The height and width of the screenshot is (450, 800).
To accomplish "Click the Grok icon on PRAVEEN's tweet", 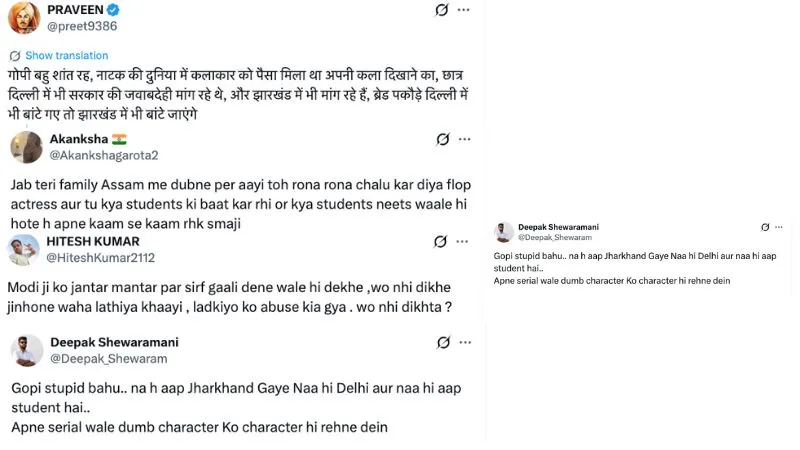I will 441,10.
